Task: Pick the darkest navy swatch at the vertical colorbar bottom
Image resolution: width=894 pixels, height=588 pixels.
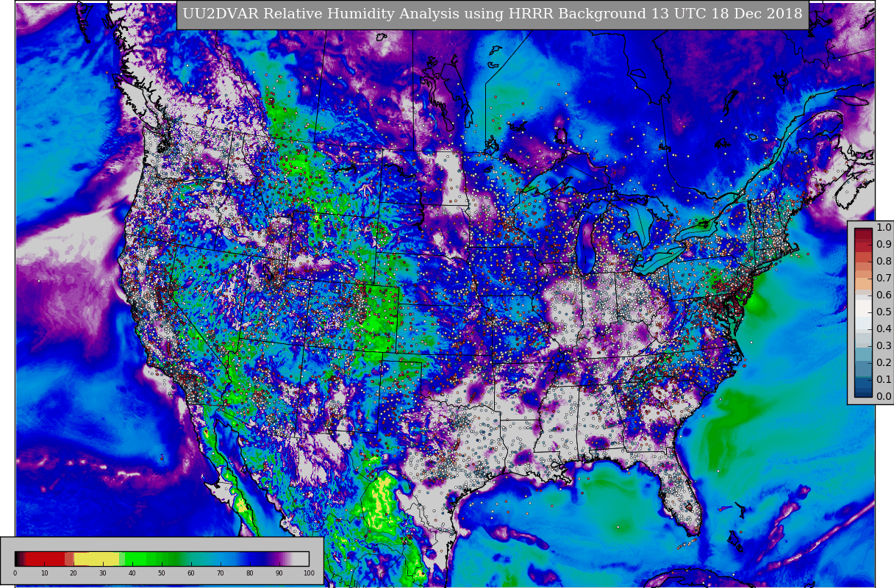Action: point(863,393)
